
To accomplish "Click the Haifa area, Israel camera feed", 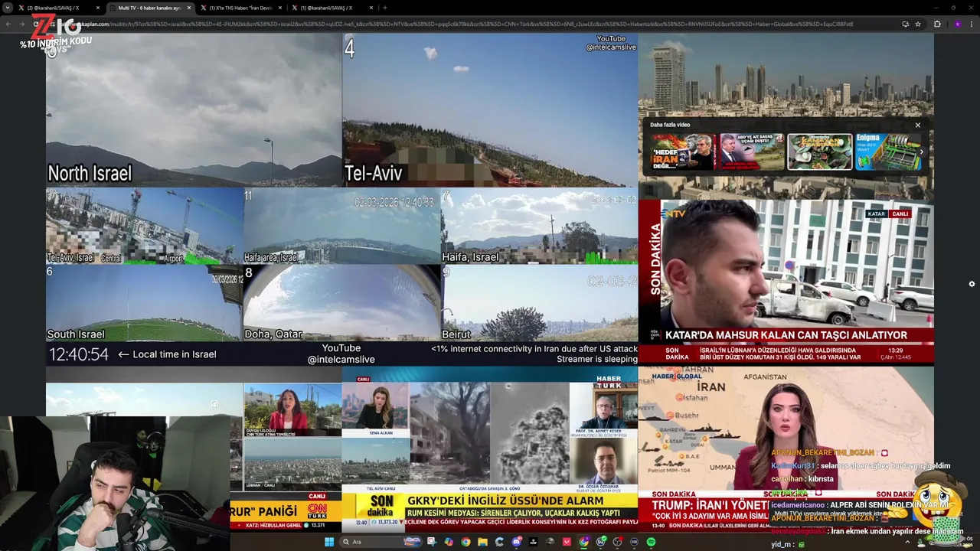I will (342, 226).
